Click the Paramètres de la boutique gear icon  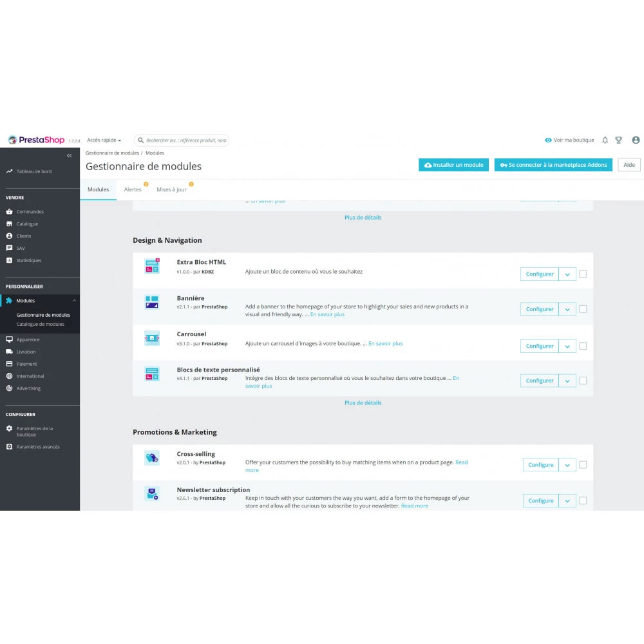click(x=10, y=428)
